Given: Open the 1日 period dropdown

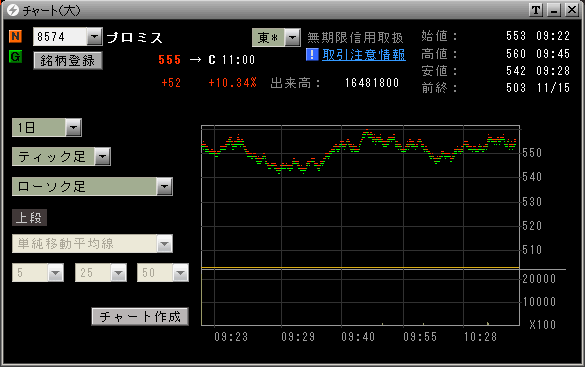Looking at the screenshot, I should 73,128.
